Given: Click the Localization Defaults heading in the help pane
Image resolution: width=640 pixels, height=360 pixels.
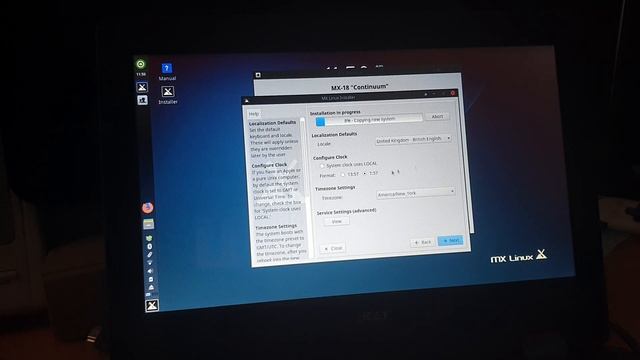Looking at the screenshot, I should [273, 122].
